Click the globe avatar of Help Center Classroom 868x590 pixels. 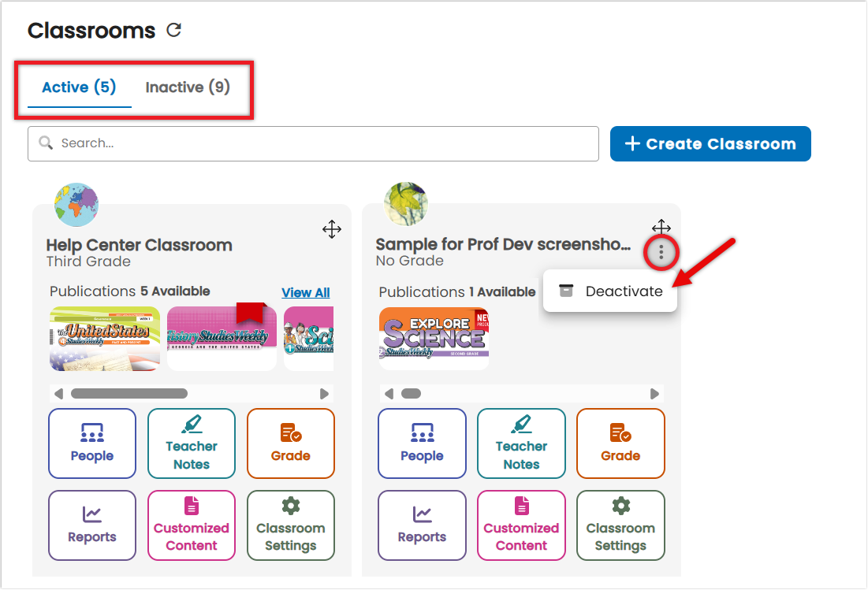click(x=76, y=205)
